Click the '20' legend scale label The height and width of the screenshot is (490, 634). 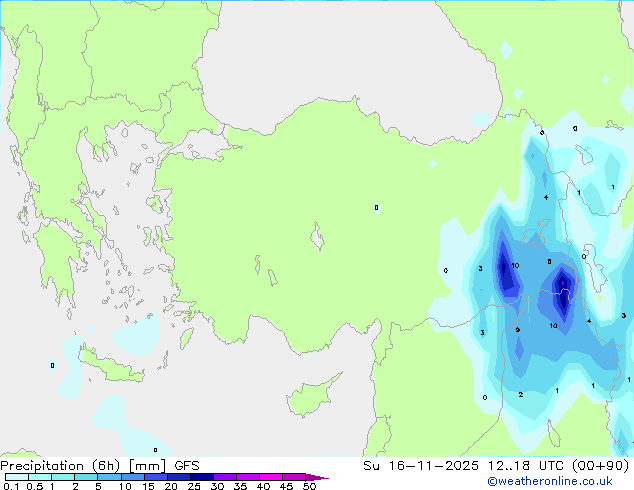pos(171,486)
